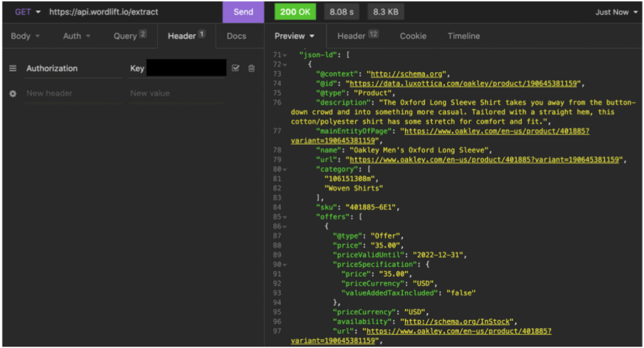
Task: Select the "Woven Shirts" category value
Action: click(354, 188)
